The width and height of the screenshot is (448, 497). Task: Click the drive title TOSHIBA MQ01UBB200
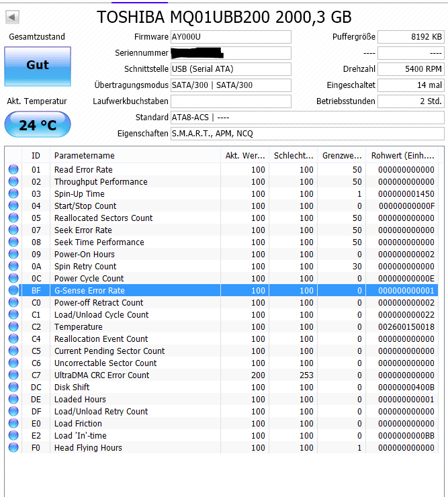(224, 17)
